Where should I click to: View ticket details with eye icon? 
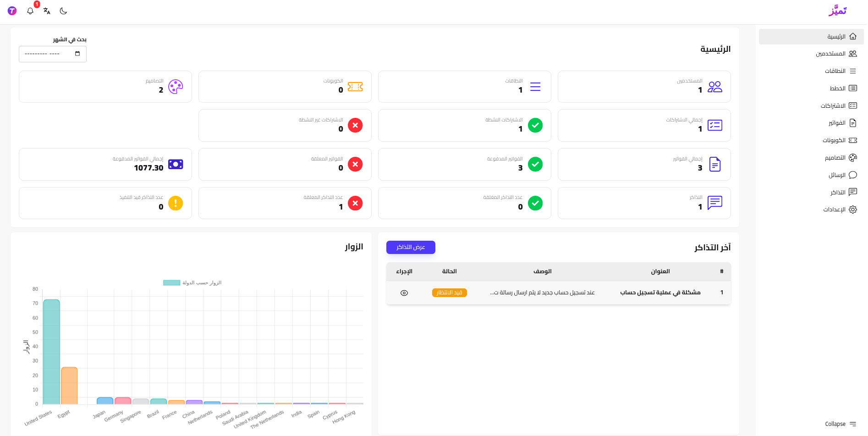click(x=404, y=293)
